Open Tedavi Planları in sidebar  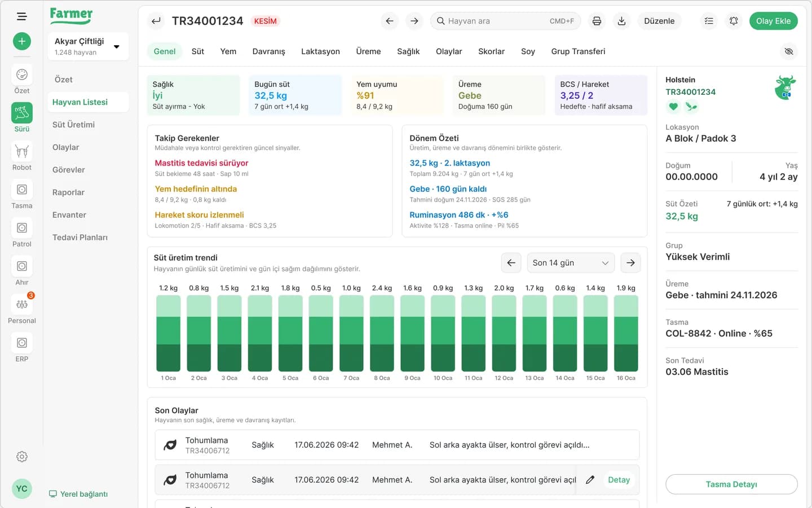pos(80,238)
